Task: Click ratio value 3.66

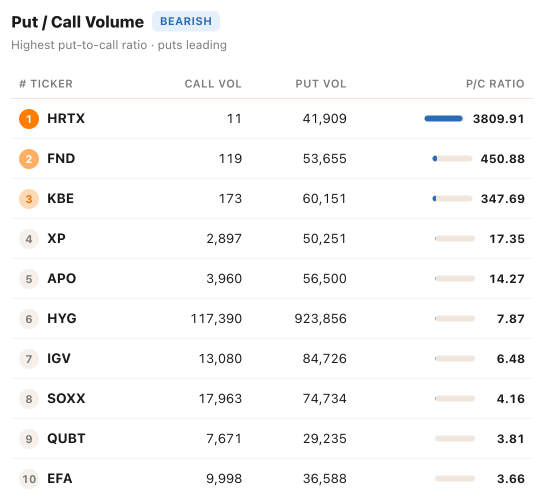Action: tap(511, 479)
